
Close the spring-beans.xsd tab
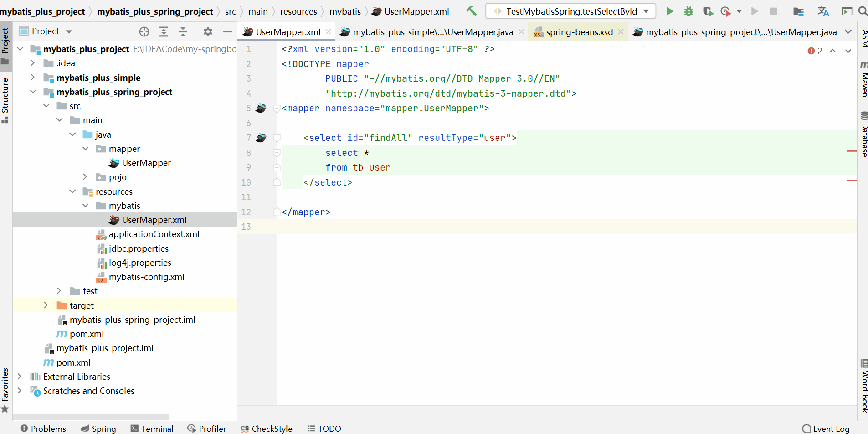tap(621, 32)
